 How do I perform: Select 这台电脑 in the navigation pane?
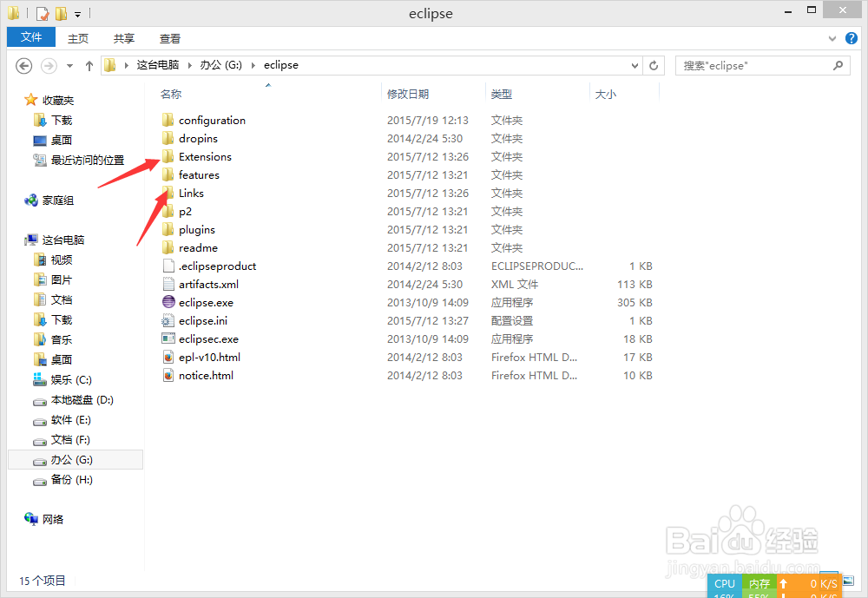(63, 240)
